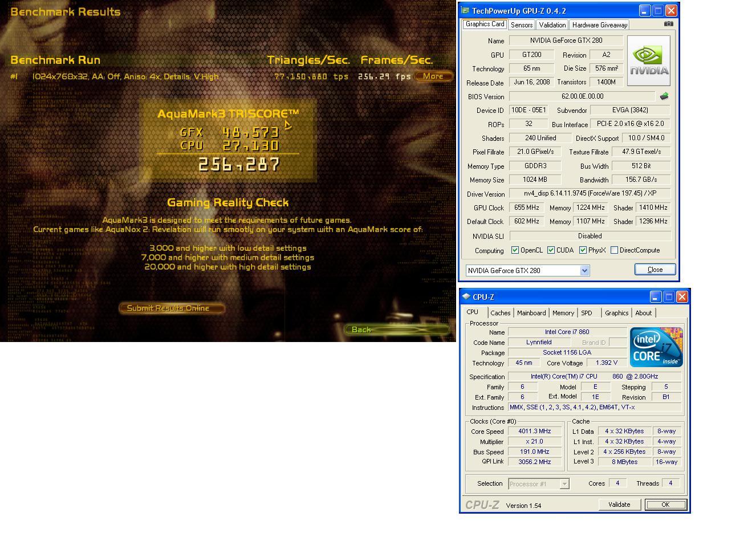Image resolution: width=756 pixels, height=537 pixels.
Task: Click the Back button in AquaMark3
Action: coord(397,329)
